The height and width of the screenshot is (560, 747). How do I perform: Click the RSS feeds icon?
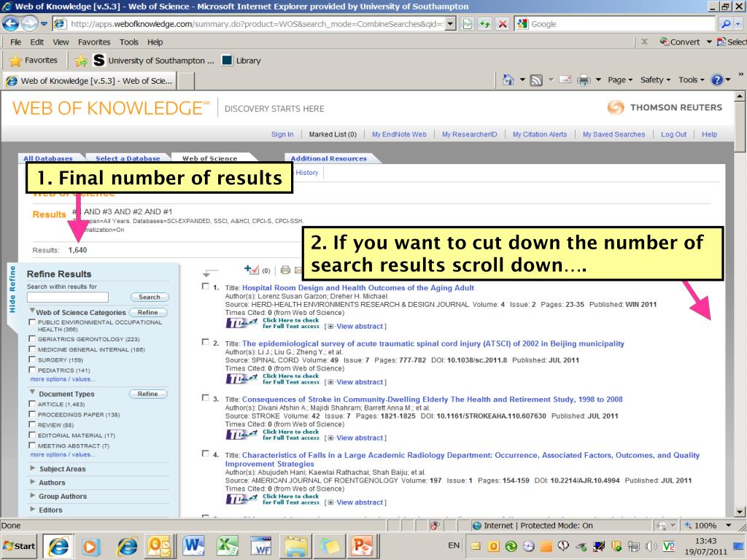[536, 80]
